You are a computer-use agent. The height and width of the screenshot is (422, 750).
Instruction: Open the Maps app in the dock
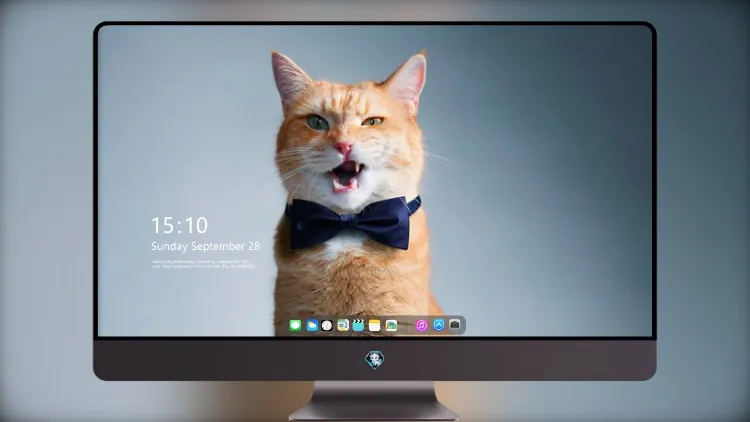click(342, 326)
